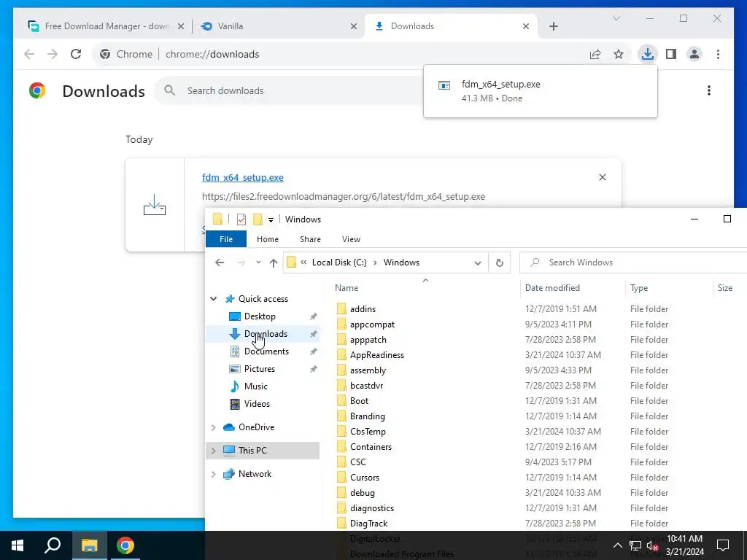The image size is (747, 560).
Task: Open Videos in Quick access
Action: 257,404
